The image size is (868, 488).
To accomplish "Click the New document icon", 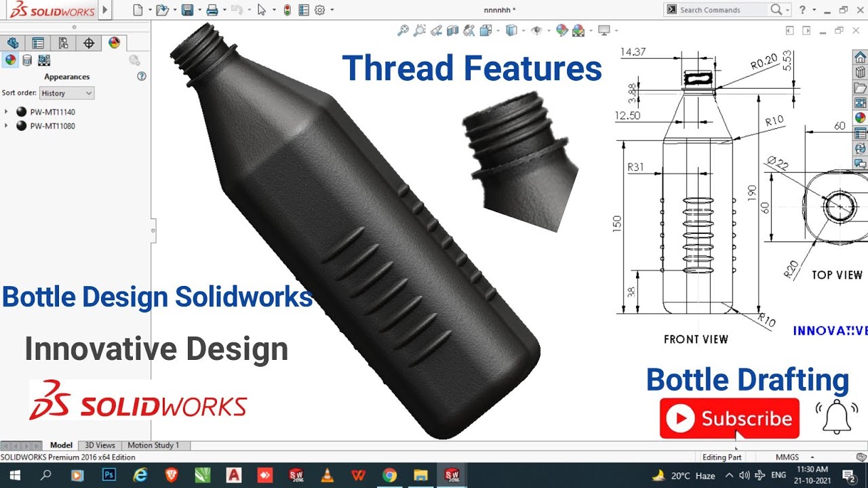I will [138, 10].
